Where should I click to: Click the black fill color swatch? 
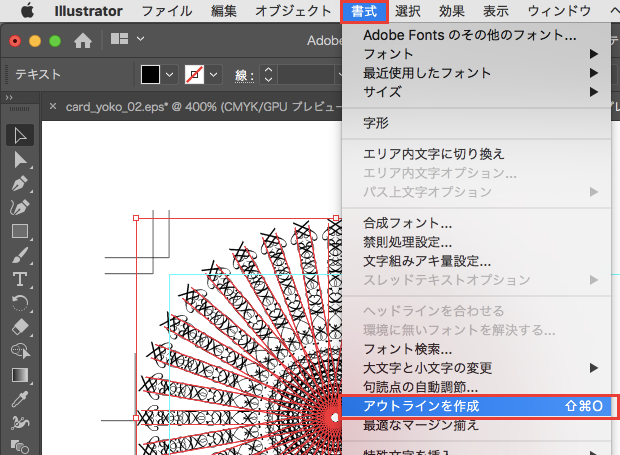click(150, 75)
